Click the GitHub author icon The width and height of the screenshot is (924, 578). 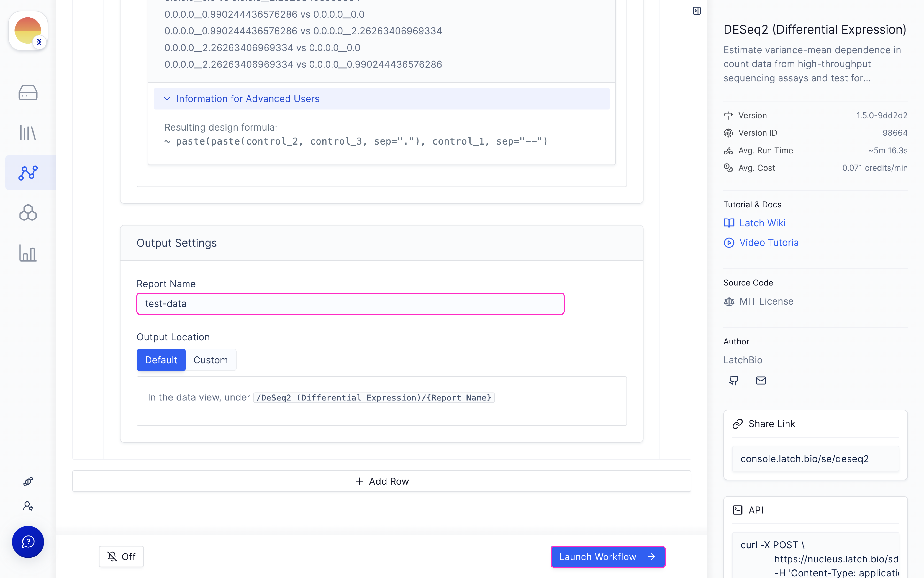pyautogui.click(x=734, y=380)
